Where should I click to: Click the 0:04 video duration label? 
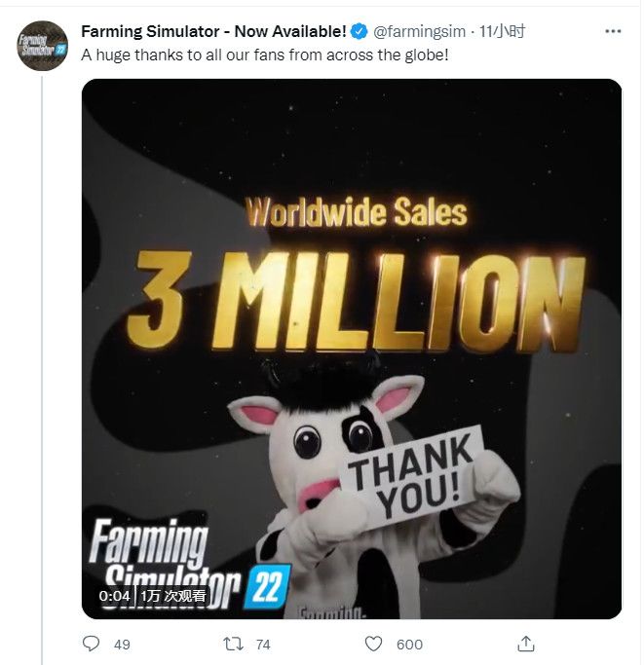click(x=114, y=595)
